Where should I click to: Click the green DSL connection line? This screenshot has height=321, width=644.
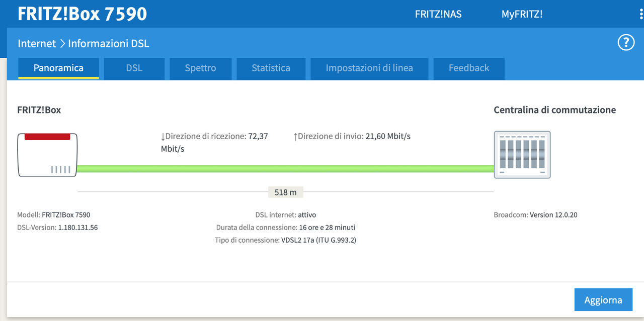[x=285, y=169]
